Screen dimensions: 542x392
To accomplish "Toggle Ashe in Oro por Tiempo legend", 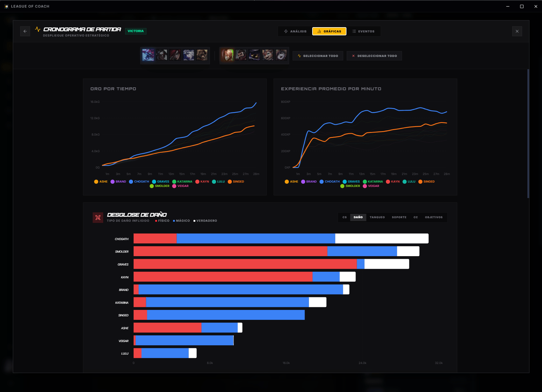I will 101,182.
